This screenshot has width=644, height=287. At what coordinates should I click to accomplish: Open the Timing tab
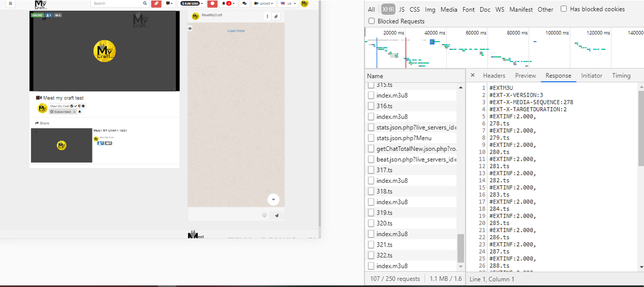click(x=621, y=75)
